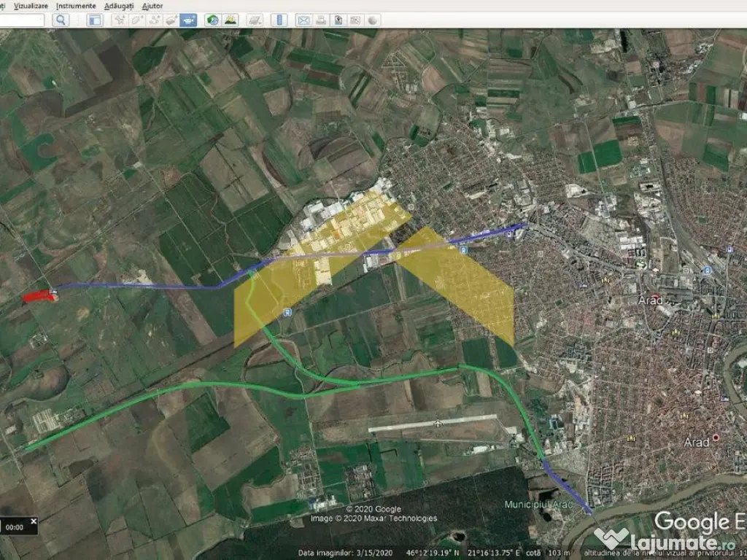This screenshot has height=560, width=747.
Task: Toggle the sidebar panel visibility
Action: 95,20
